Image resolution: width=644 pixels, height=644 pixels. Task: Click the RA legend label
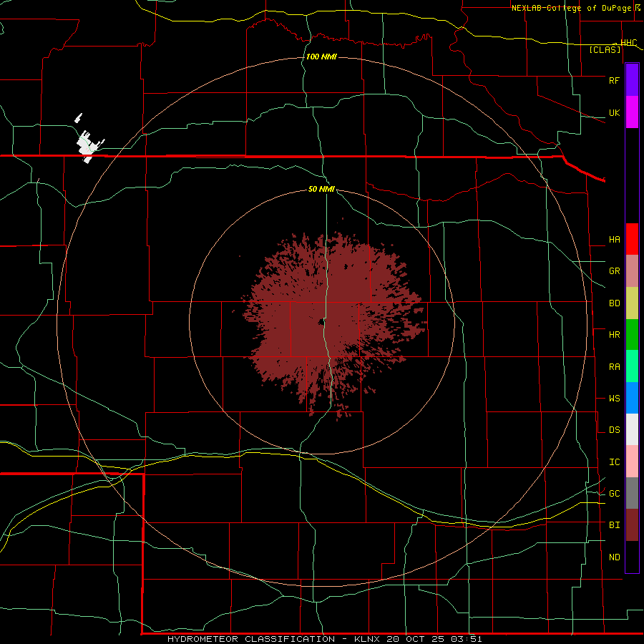(x=614, y=367)
